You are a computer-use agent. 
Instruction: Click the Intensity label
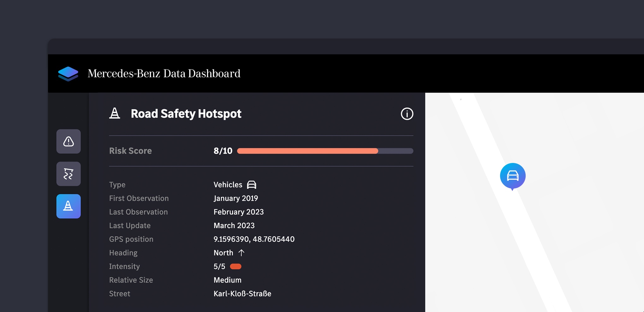(124, 267)
